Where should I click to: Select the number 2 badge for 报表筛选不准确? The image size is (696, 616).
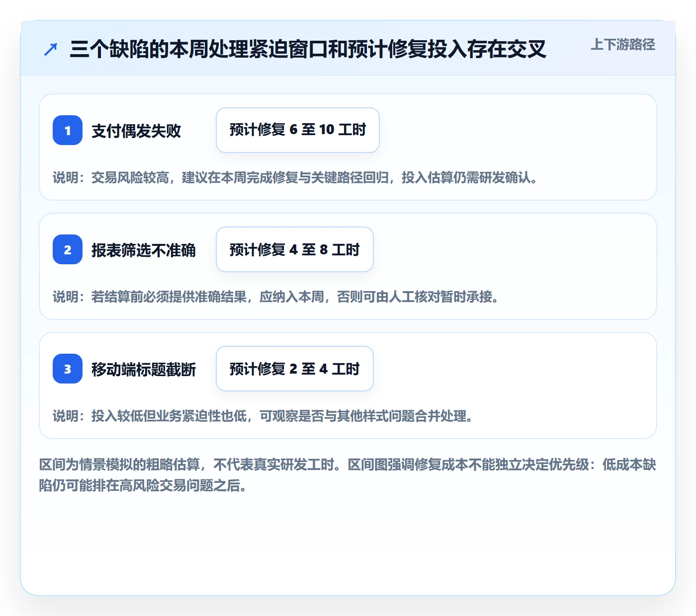68,249
